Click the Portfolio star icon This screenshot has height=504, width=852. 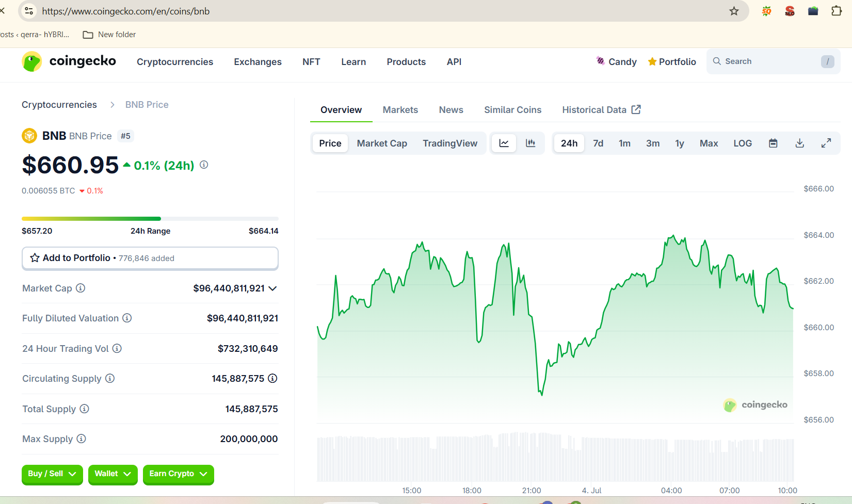tap(653, 61)
